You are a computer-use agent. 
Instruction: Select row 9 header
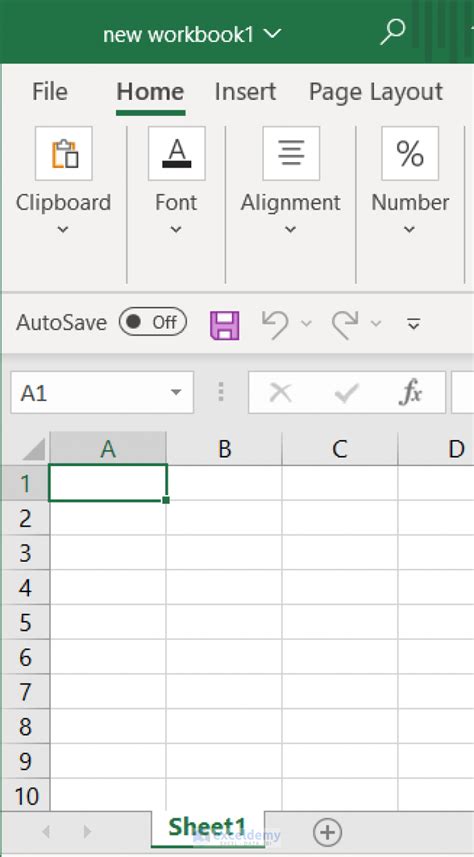(x=25, y=762)
